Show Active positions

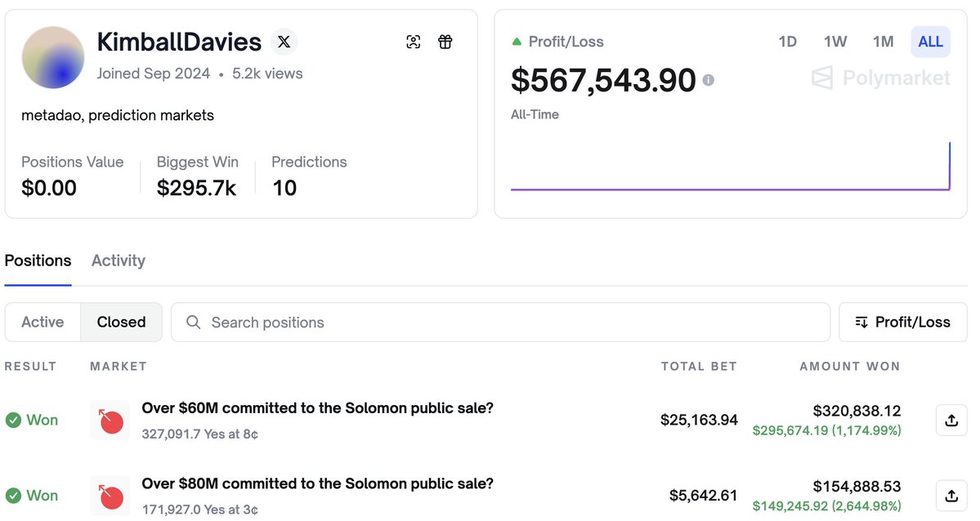tap(43, 323)
